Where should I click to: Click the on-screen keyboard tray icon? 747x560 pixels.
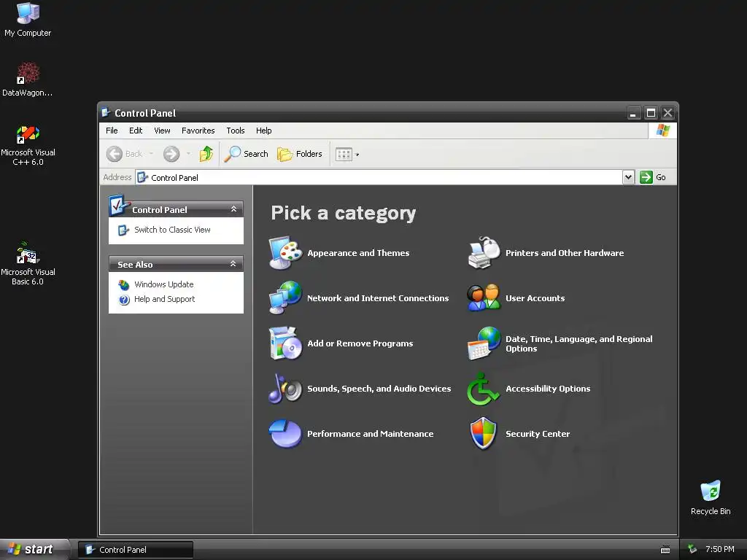[x=665, y=550]
